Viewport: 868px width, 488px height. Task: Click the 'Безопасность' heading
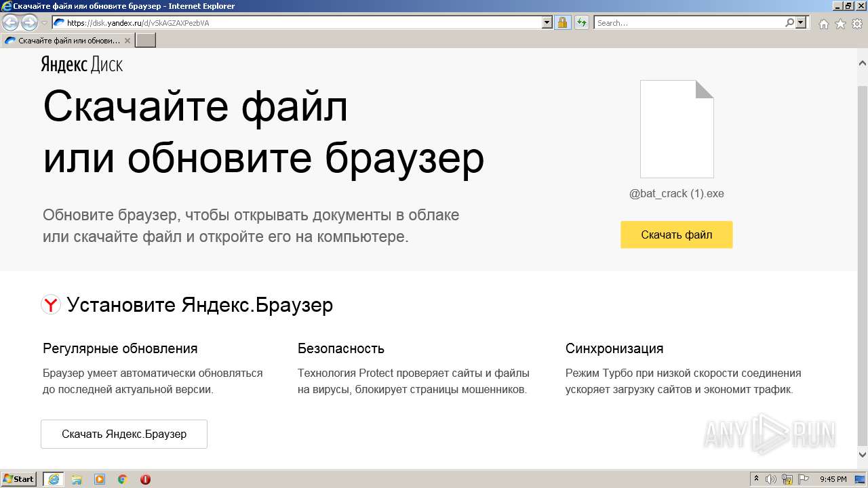pos(341,348)
